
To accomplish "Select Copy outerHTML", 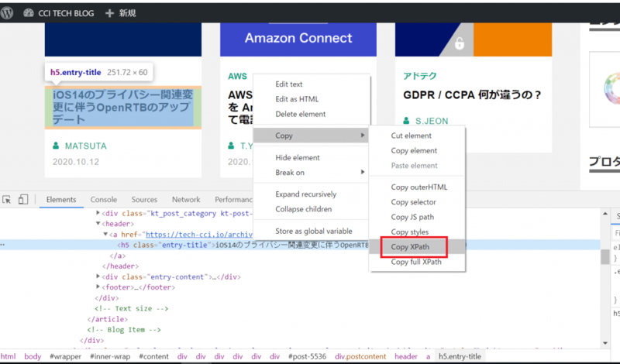I will point(419,187).
